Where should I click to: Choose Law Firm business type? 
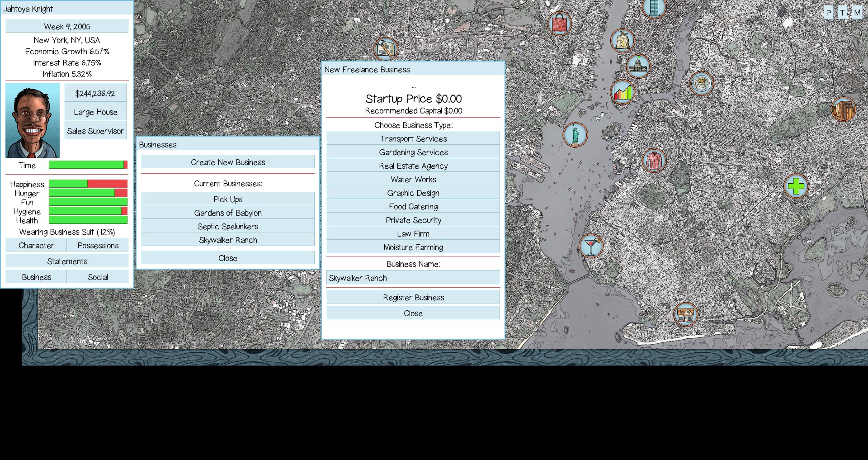click(413, 233)
